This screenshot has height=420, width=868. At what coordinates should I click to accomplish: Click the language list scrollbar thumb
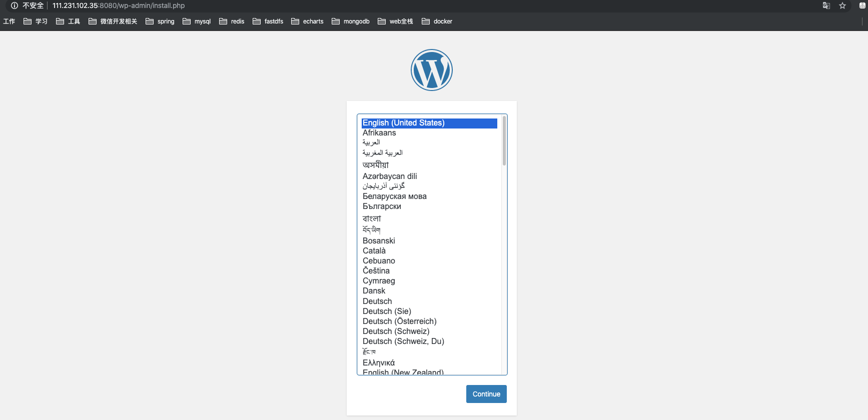[x=504, y=140]
